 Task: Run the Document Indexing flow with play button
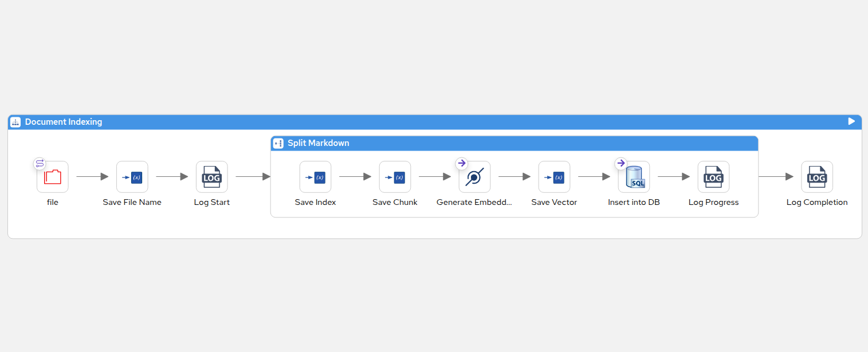[x=851, y=121]
